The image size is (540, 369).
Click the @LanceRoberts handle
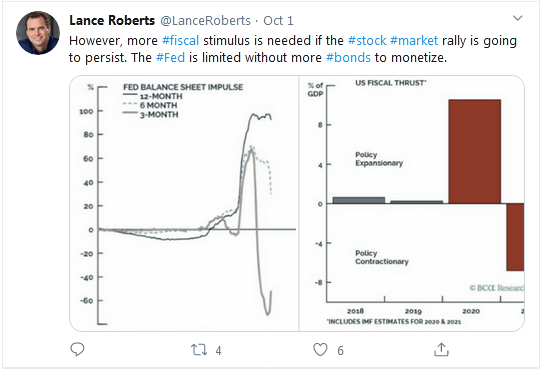206,21
